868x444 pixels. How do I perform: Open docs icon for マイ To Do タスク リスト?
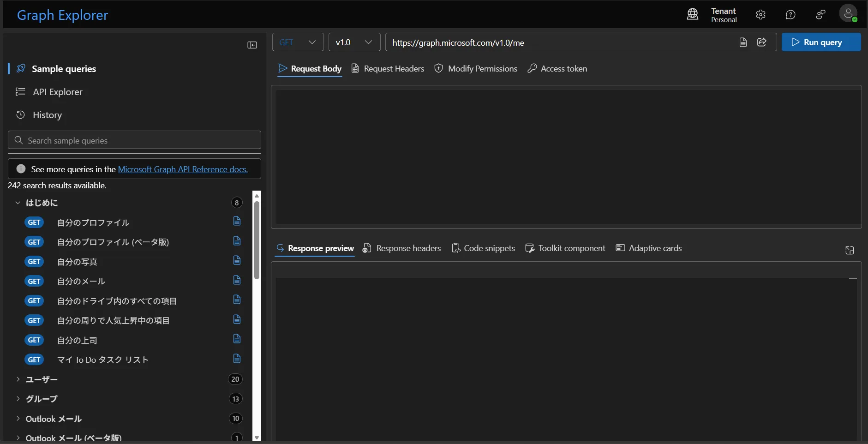click(x=237, y=359)
